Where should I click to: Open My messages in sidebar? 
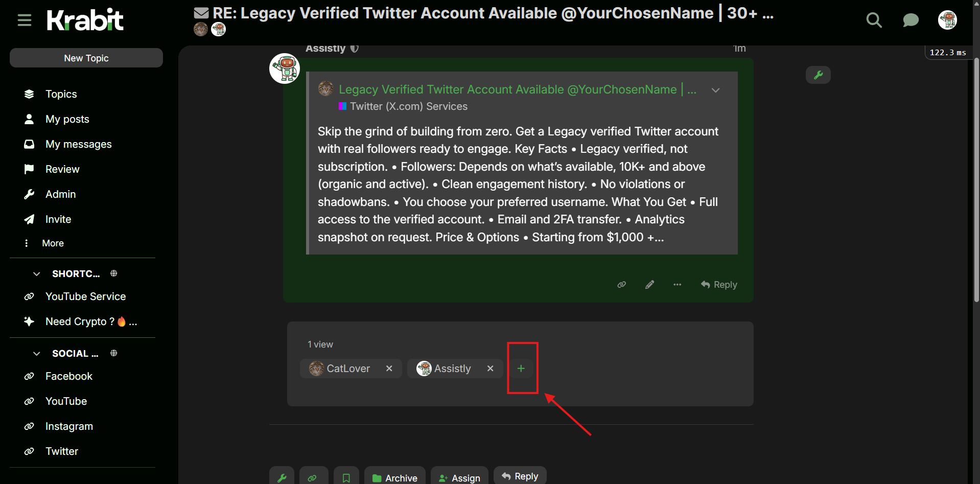[78, 144]
